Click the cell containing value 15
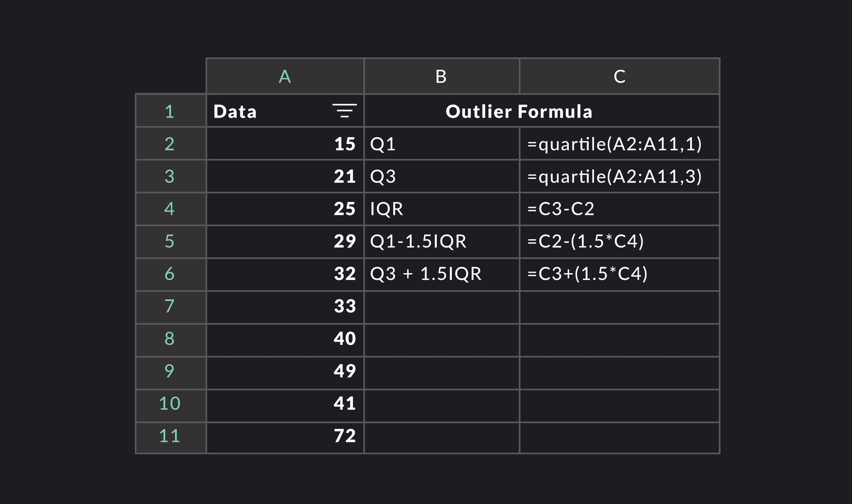 [285, 144]
